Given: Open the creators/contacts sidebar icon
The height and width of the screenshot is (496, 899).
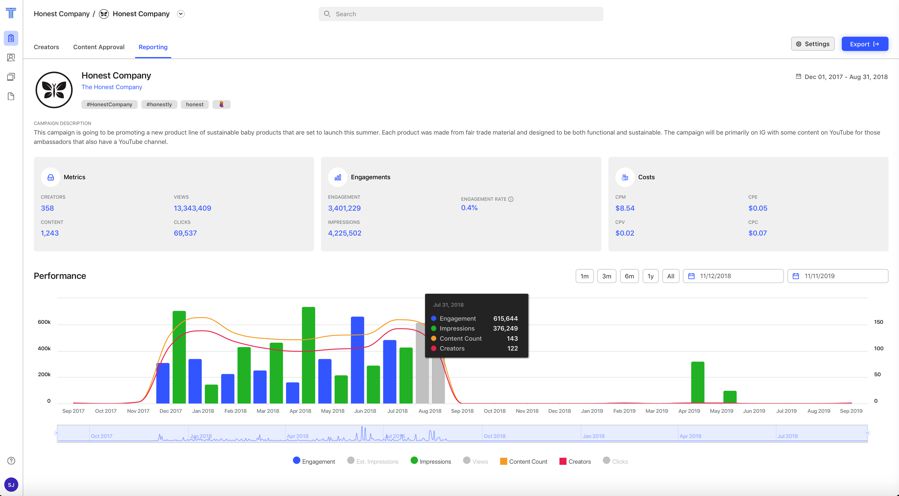Looking at the screenshot, I should (11, 57).
